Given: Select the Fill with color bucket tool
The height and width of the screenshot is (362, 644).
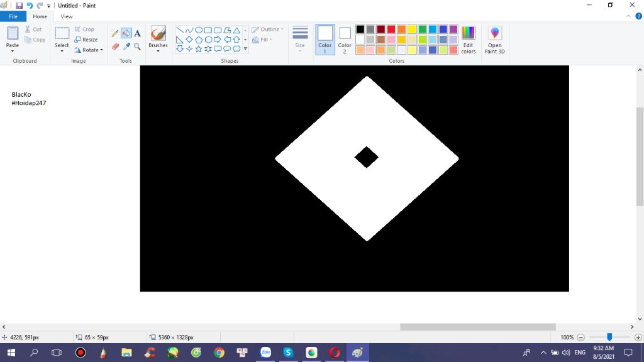Looking at the screenshot, I should click(126, 33).
